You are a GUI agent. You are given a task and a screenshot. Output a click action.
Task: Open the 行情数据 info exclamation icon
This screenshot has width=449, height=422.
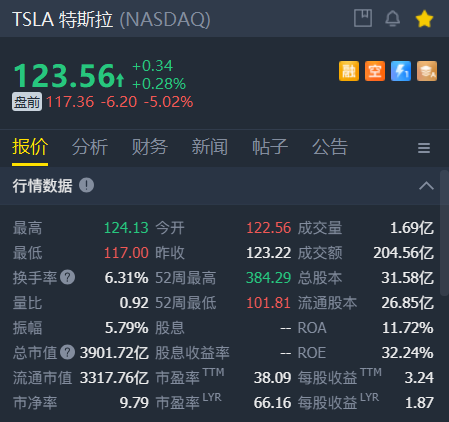click(87, 185)
